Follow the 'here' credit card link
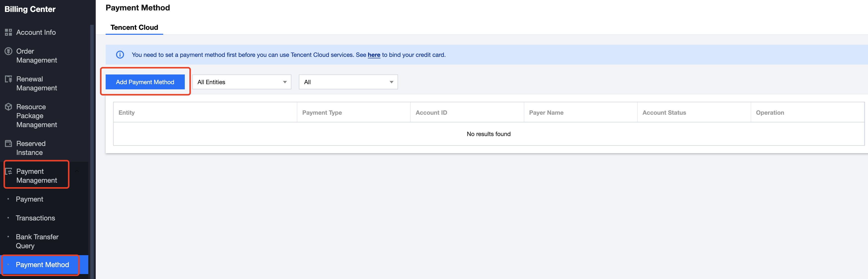Image resolution: width=868 pixels, height=279 pixels. [x=374, y=55]
